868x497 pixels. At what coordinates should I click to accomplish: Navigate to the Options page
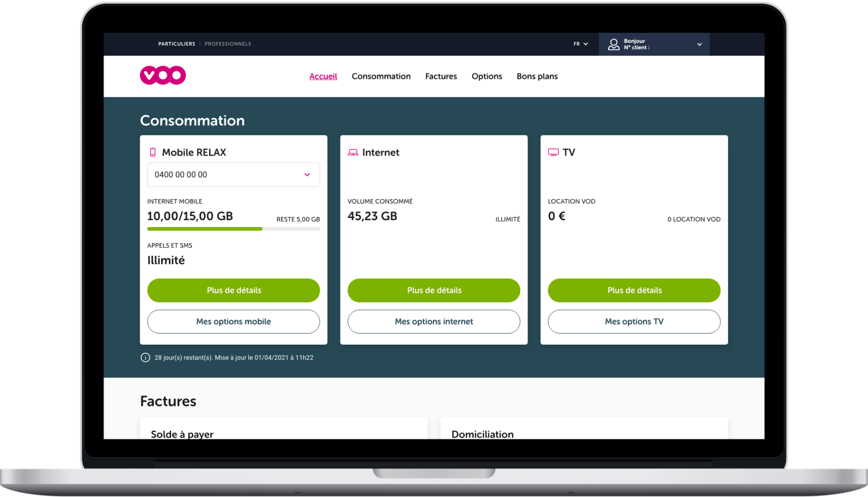click(487, 76)
